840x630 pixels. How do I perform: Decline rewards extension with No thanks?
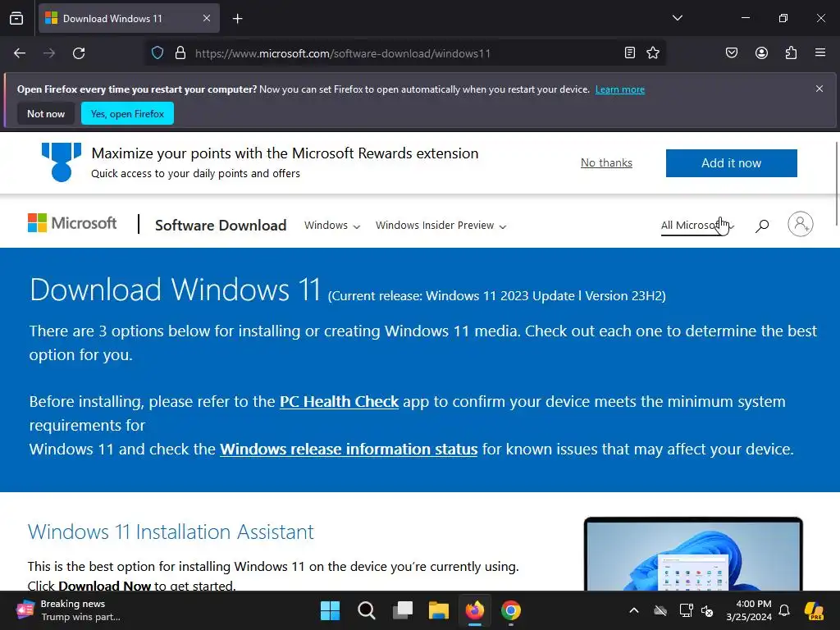(x=606, y=163)
